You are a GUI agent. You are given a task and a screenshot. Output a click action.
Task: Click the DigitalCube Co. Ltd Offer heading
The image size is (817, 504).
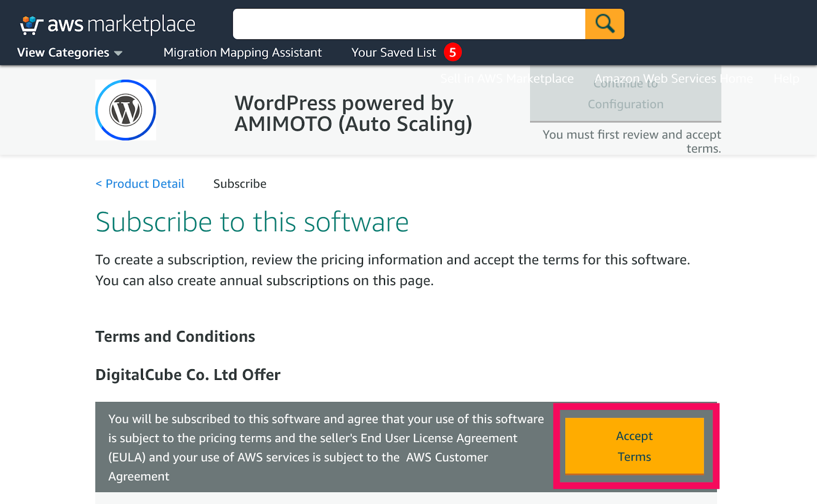tap(188, 375)
